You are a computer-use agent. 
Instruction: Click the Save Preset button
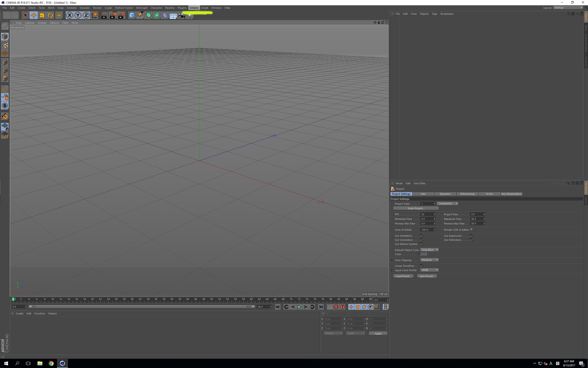pyautogui.click(x=427, y=276)
